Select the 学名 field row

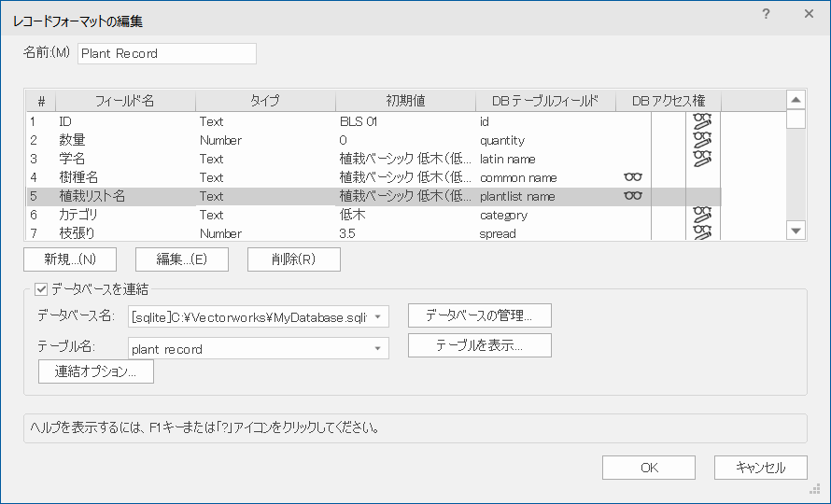tap(373, 159)
